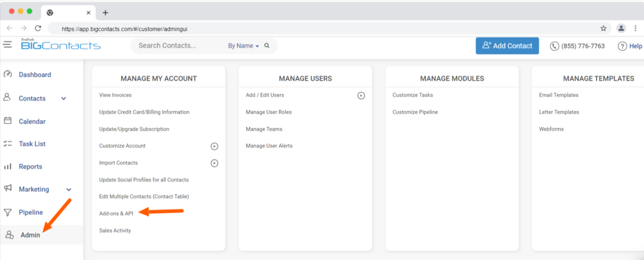Open Edit Multiple Contacts (Contact Table)

point(144,196)
